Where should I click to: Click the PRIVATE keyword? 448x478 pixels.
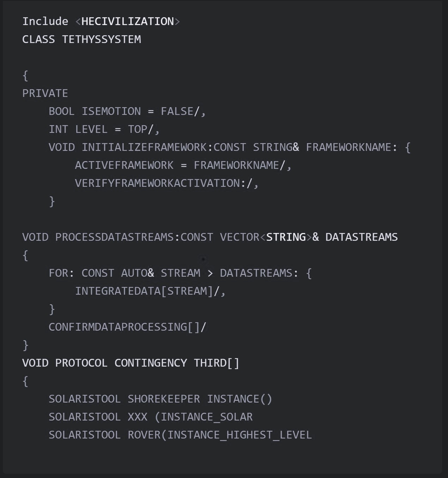coord(45,93)
